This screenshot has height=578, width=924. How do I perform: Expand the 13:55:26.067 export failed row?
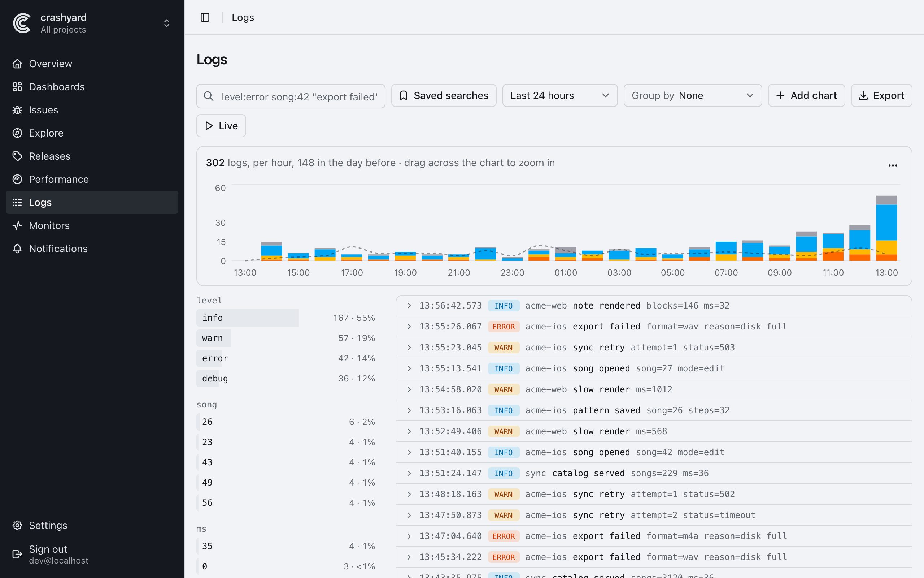(654, 327)
